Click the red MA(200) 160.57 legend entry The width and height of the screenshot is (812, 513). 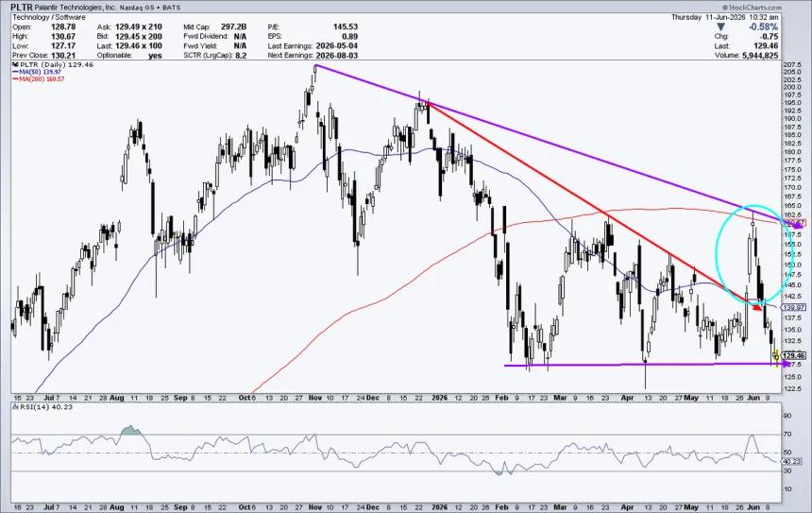pyautogui.click(x=39, y=78)
